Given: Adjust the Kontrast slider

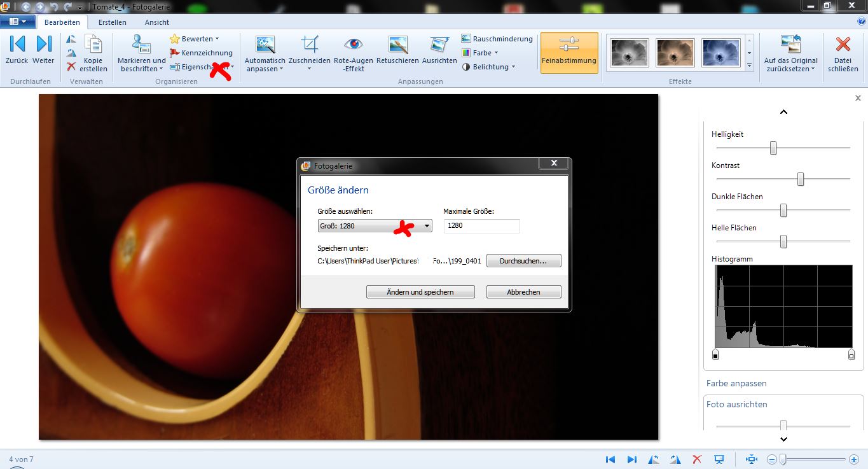Looking at the screenshot, I should [x=801, y=179].
